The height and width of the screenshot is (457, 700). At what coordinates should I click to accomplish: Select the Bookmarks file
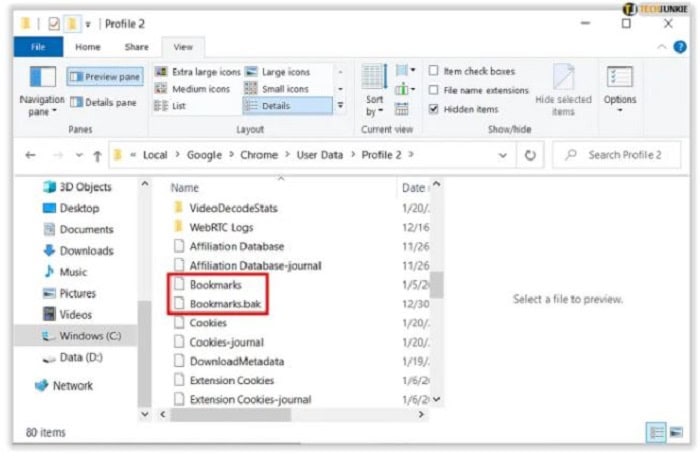coord(208,285)
